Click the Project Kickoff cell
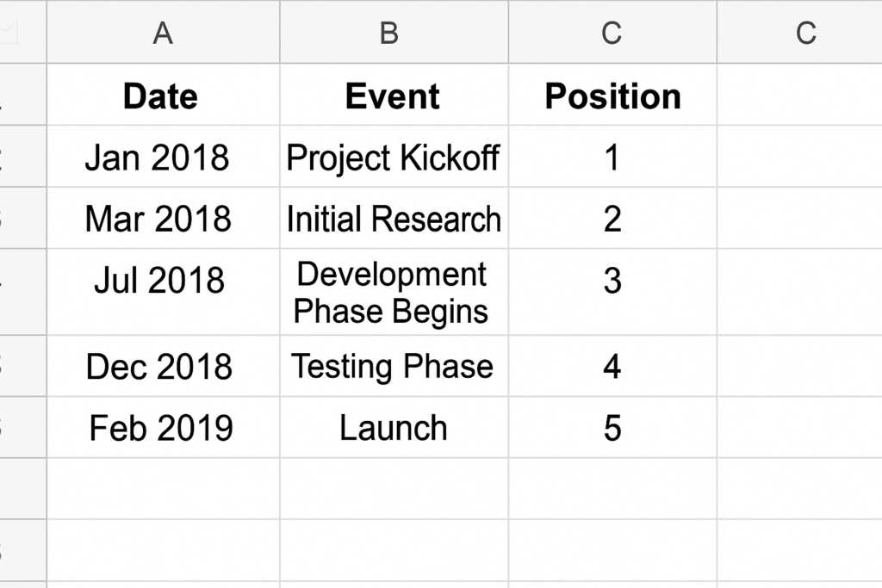Viewport: 882px width, 588px height. 393,158
